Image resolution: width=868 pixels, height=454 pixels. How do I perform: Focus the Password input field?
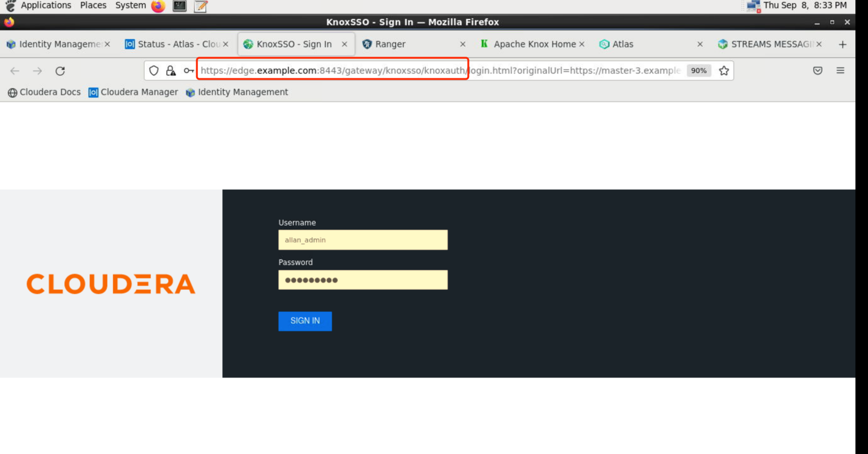pos(363,280)
